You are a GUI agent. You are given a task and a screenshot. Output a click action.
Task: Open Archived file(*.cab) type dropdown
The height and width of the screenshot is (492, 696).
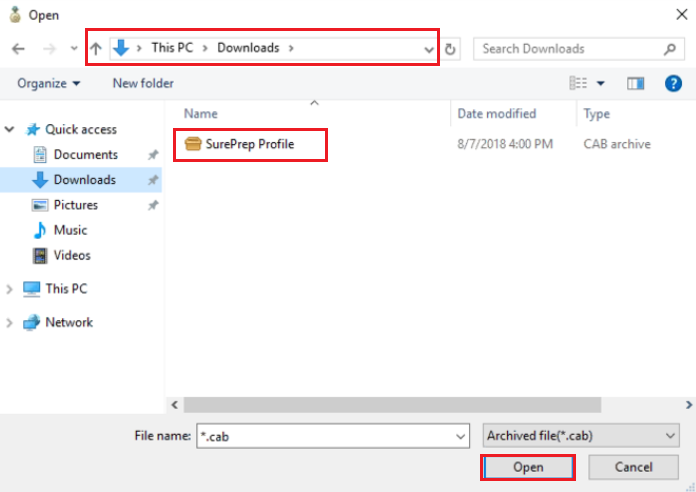click(x=581, y=436)
